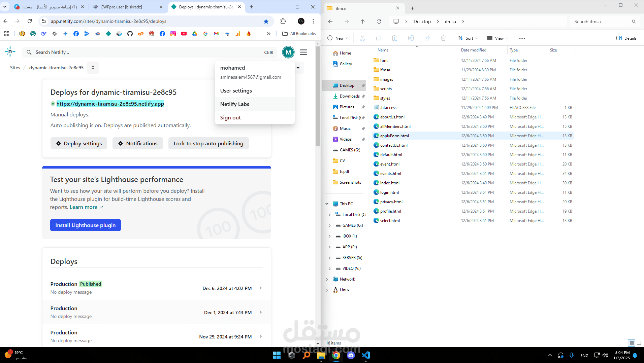Click the Search ifmsa box
The height and width of the screenshot is (363, 644).
click(x=605, y=22)
